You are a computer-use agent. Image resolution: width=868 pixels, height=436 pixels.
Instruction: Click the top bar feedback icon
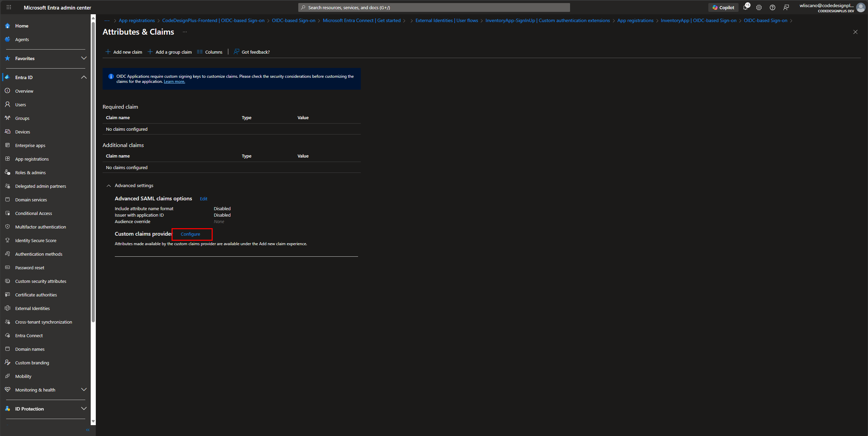tap(786, 7)
